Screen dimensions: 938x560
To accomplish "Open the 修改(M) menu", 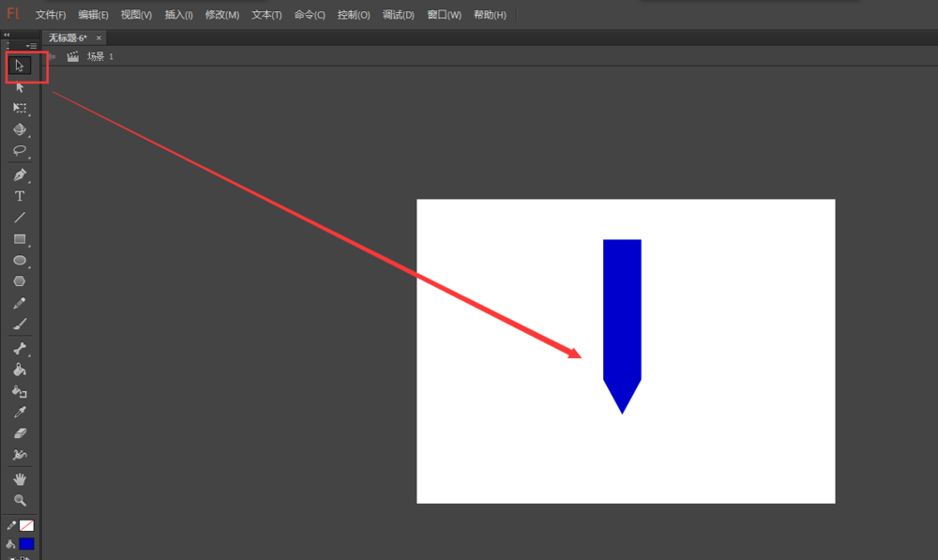I will (222, 15).
